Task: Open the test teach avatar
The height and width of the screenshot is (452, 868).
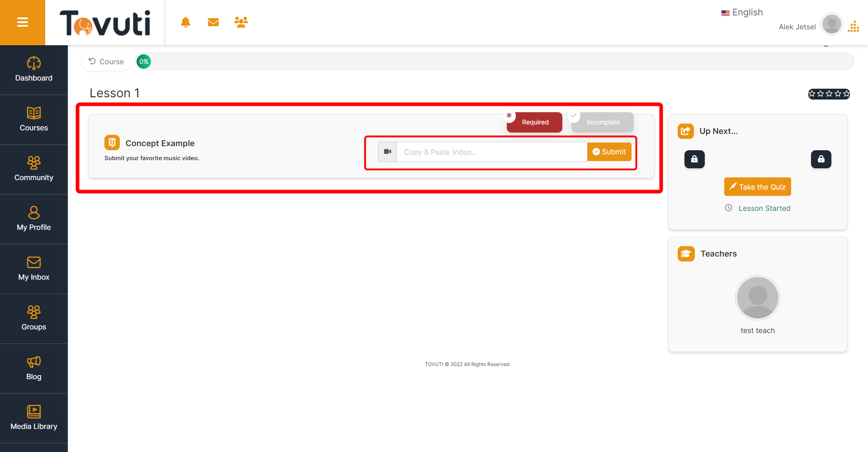Action: coord(758,297)
